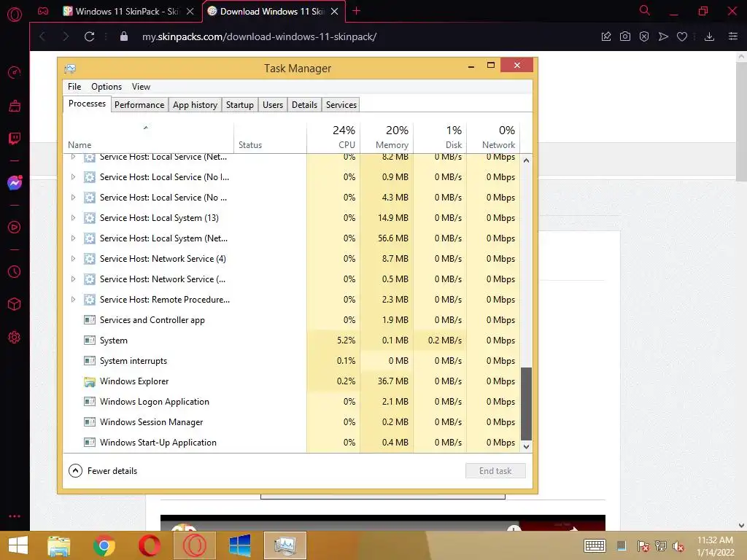Open Extensions cube icon in sidebar
747x560 pixels.
[15, 304]
